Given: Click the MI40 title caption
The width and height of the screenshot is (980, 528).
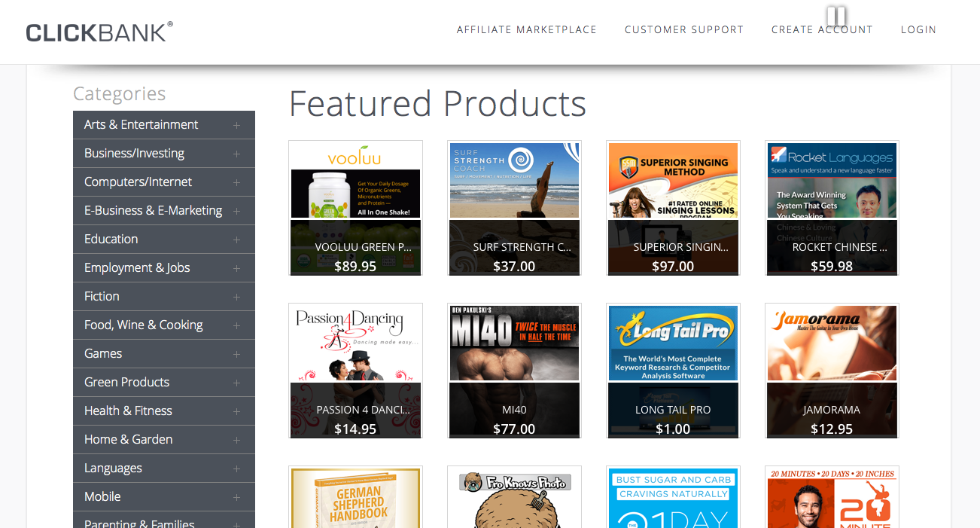Looking at the screenshot, I should point(514,410).
